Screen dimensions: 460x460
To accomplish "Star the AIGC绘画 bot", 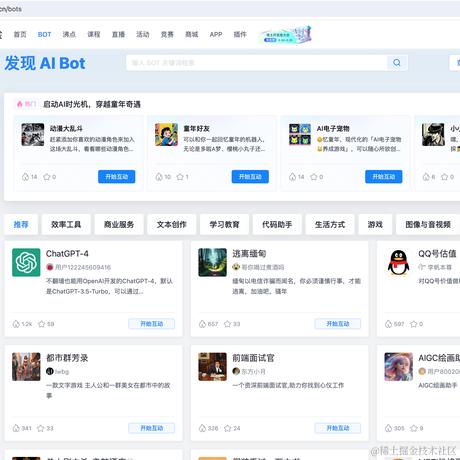I will pyautogui.click(x=414, y=428).
